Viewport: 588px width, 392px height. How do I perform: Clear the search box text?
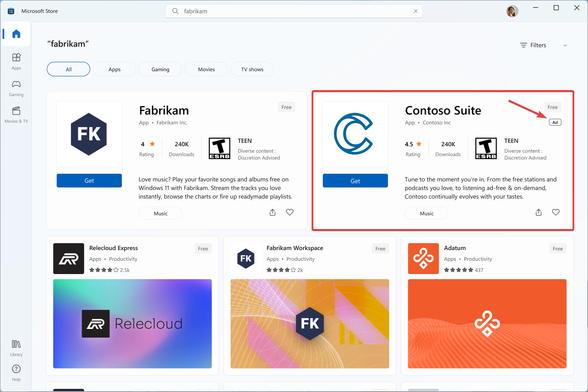pos(415,11)
